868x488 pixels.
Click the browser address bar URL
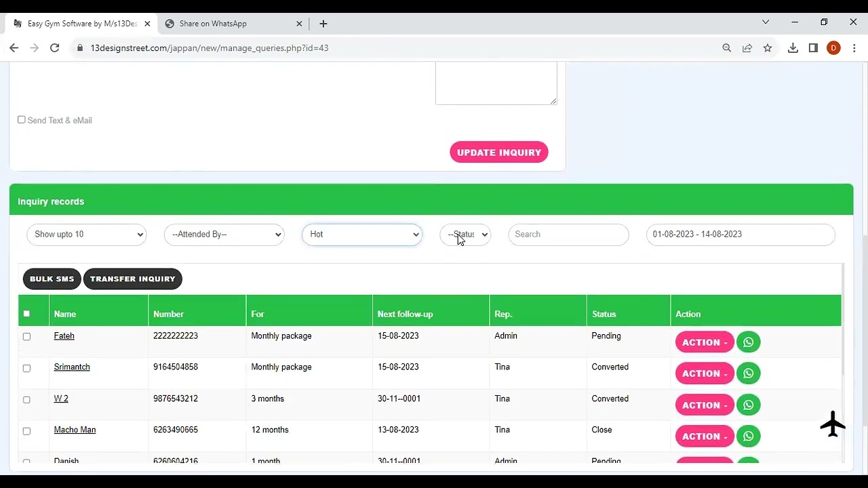point(210,48)
